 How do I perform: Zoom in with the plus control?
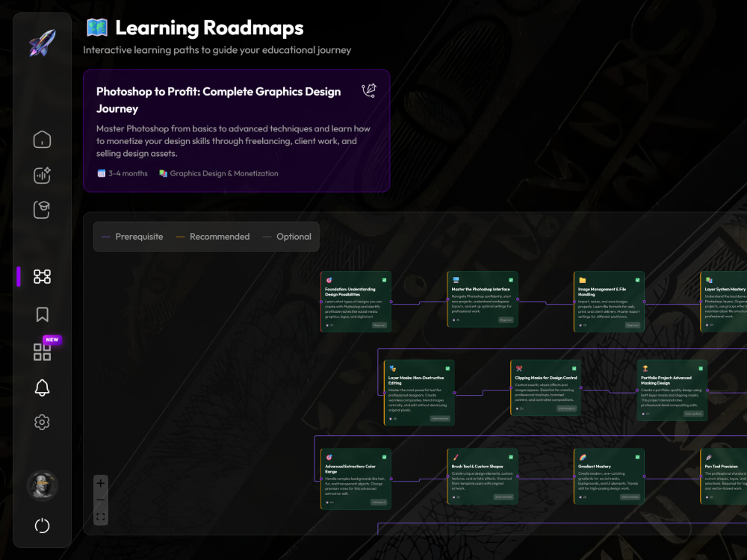(x=101, y=483)
